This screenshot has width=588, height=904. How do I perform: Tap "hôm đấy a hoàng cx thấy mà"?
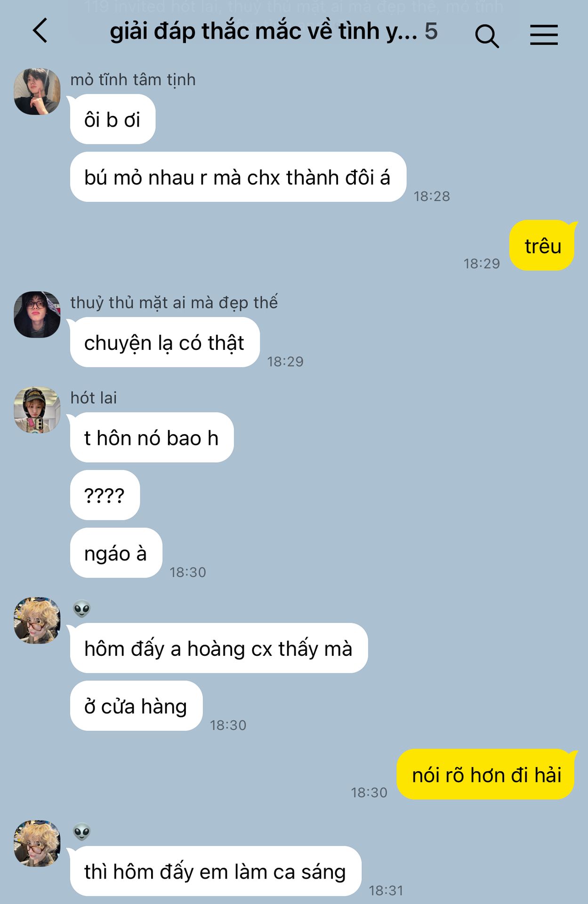click(x=218, y=648)
